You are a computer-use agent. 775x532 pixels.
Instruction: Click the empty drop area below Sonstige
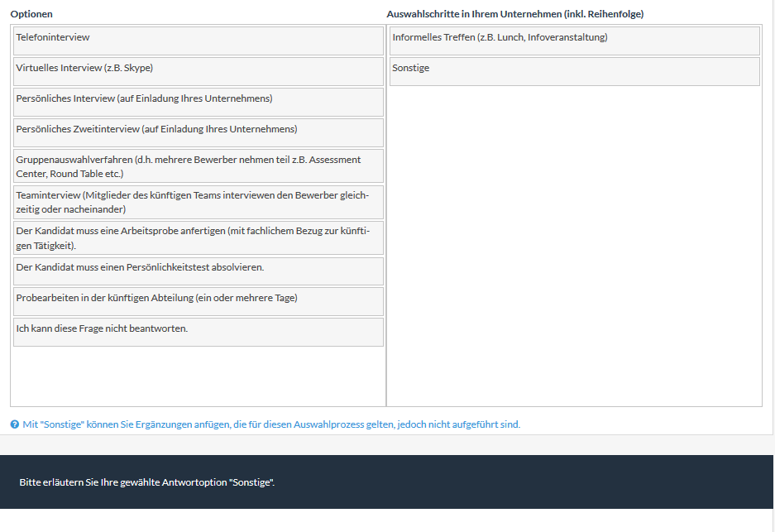574,248
